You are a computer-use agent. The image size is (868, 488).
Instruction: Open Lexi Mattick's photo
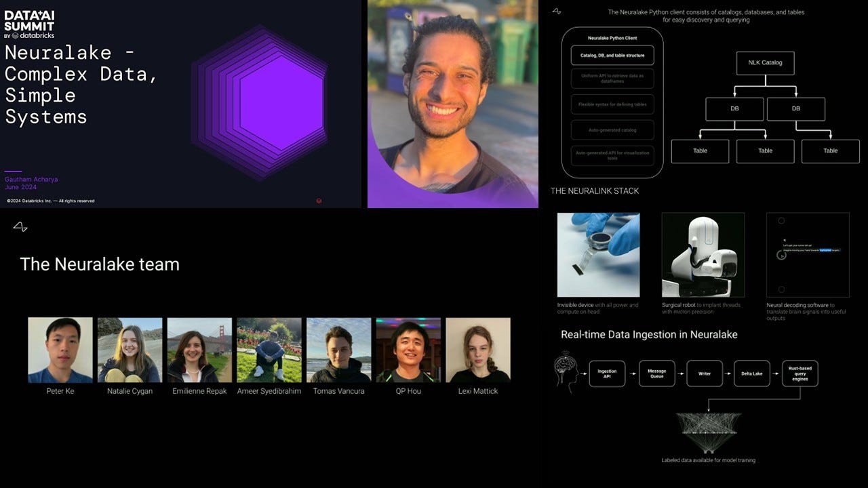[478, 350]
